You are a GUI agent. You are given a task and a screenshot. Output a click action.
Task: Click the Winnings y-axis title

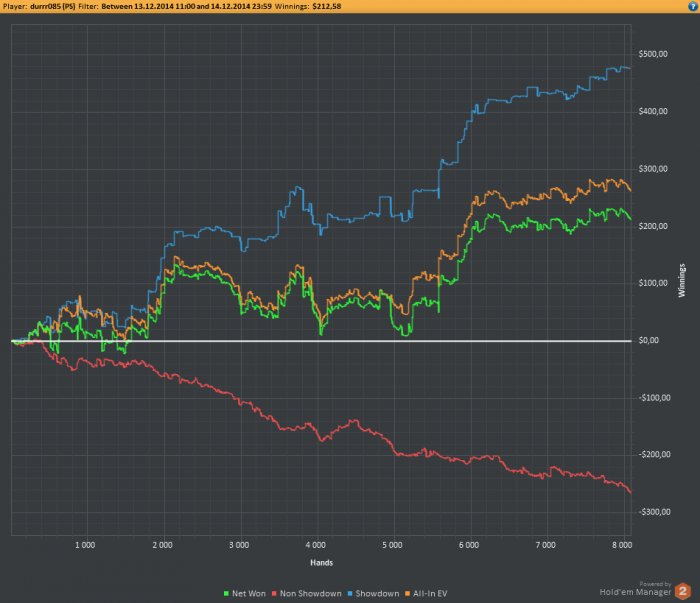682,280
